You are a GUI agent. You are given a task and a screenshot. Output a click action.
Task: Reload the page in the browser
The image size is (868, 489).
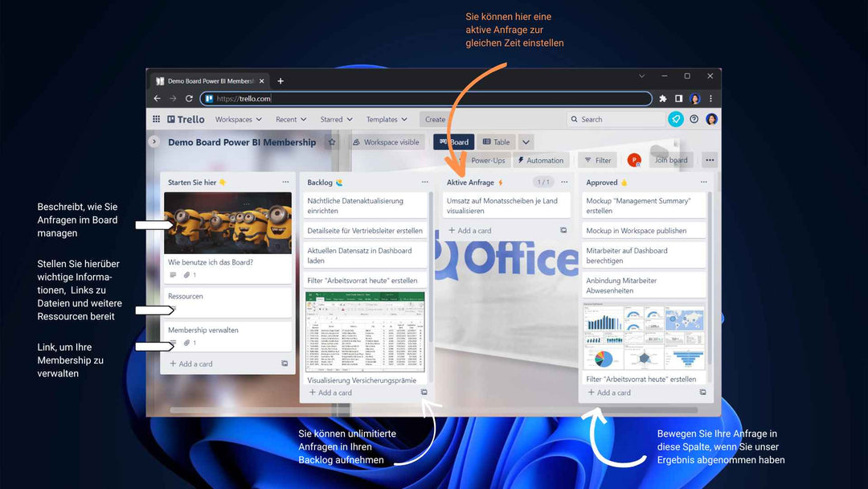tap(189, 98)
